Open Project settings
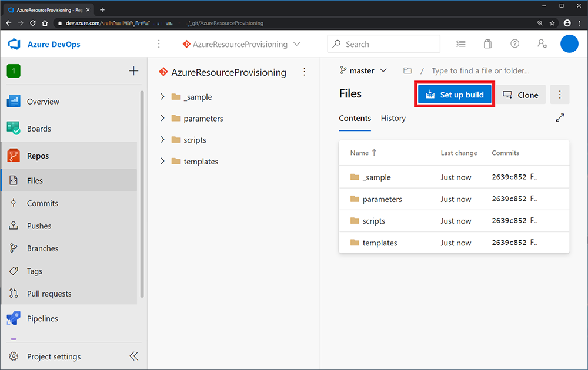The width and height of the screenshot is (588, 370). click(x=54, y=356)
